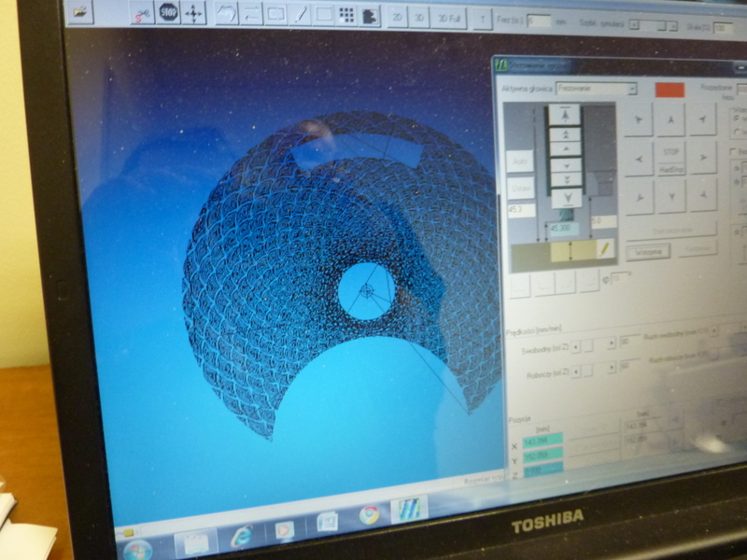
Task: Lower Z axis with bottom fast-down arrow
Action: tap(566, 197)
